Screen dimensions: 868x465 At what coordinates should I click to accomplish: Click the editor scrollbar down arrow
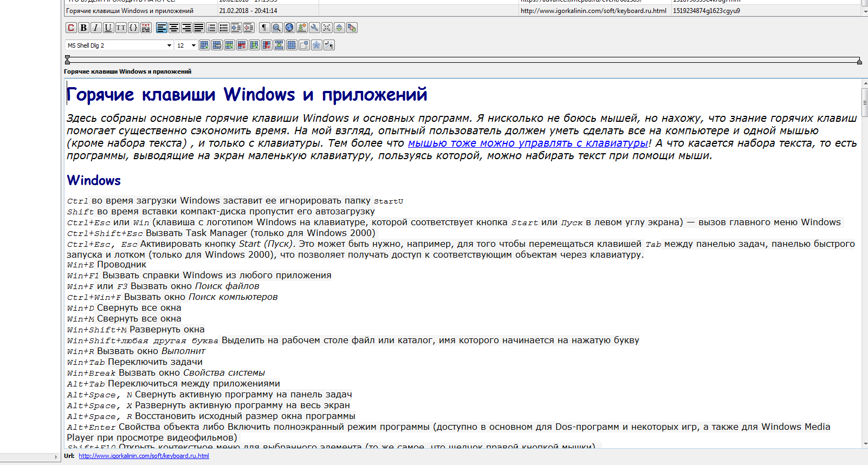pos(865,444)
